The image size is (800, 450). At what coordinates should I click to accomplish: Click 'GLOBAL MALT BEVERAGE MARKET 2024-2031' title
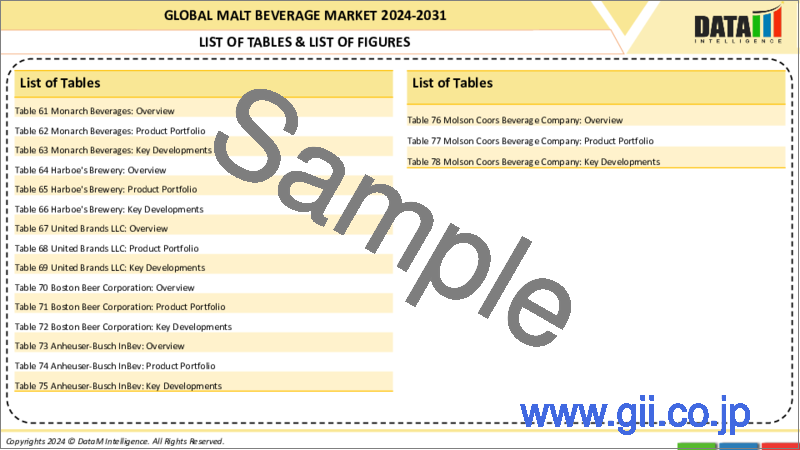click(x=305, y=15)
